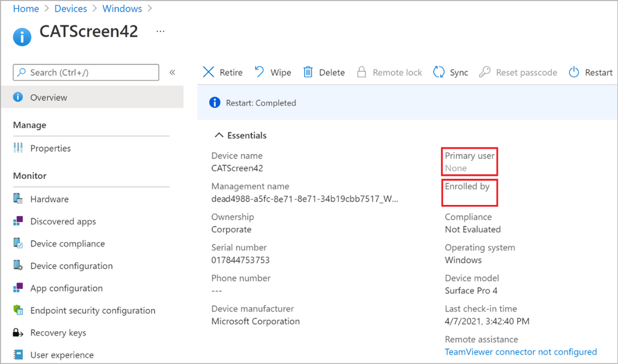Viewport: 618px width, 364px height.
Task: Click the blue info icon beside CATScreen42 title
Action: [x=22, y=37]
